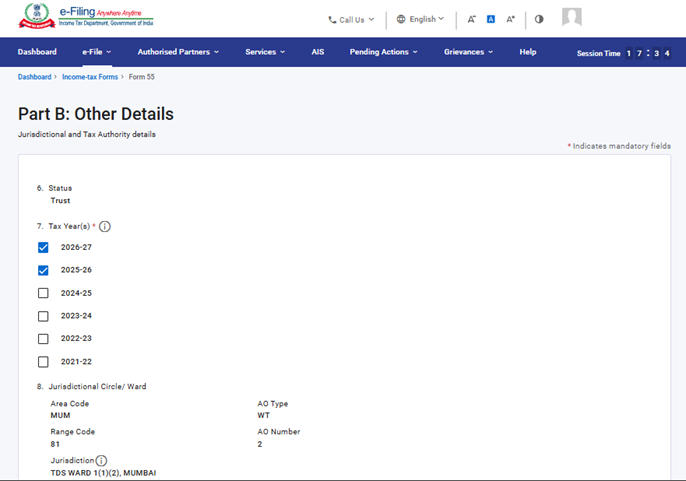Open the Call Us dropdown

point(351,19)
